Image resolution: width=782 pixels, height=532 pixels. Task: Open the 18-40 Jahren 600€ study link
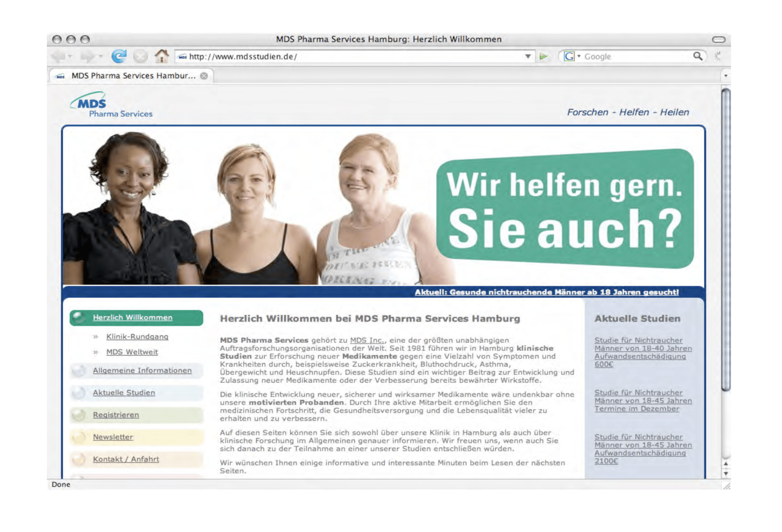pyautogui.click(x=643, y=352)
